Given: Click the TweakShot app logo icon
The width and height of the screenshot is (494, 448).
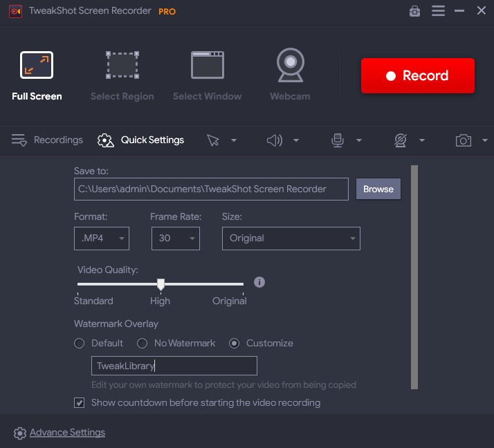Looking at the screenshot, I should (15, 12).
